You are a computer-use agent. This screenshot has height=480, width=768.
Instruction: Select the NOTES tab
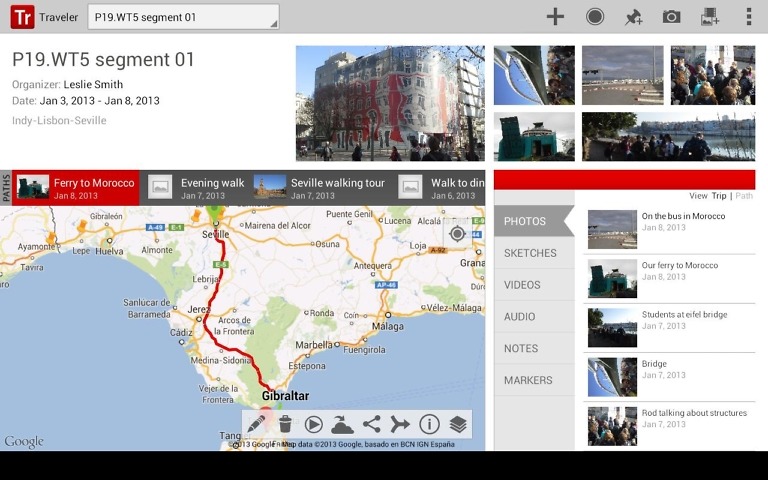(x=521, y=349)
